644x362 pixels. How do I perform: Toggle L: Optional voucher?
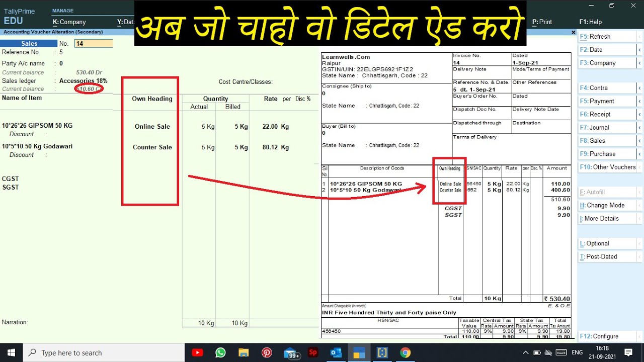[x=607, y=243]
